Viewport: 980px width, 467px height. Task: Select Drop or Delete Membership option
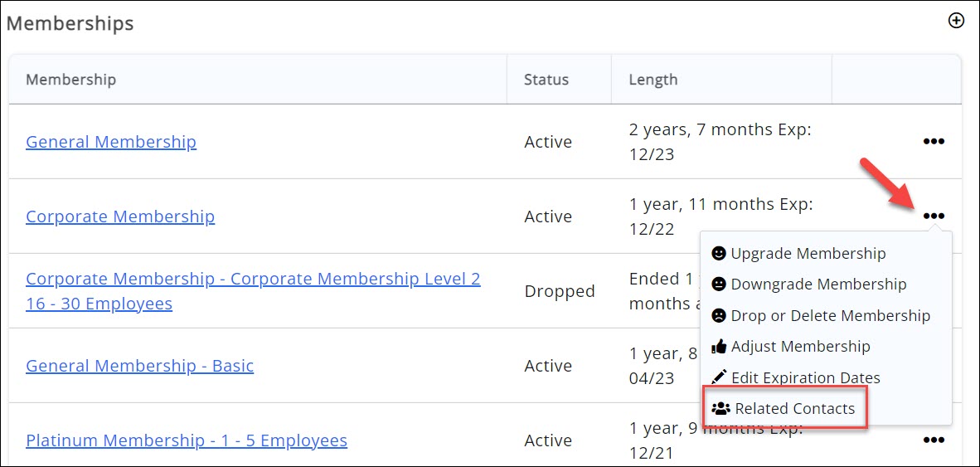(830, 316)
